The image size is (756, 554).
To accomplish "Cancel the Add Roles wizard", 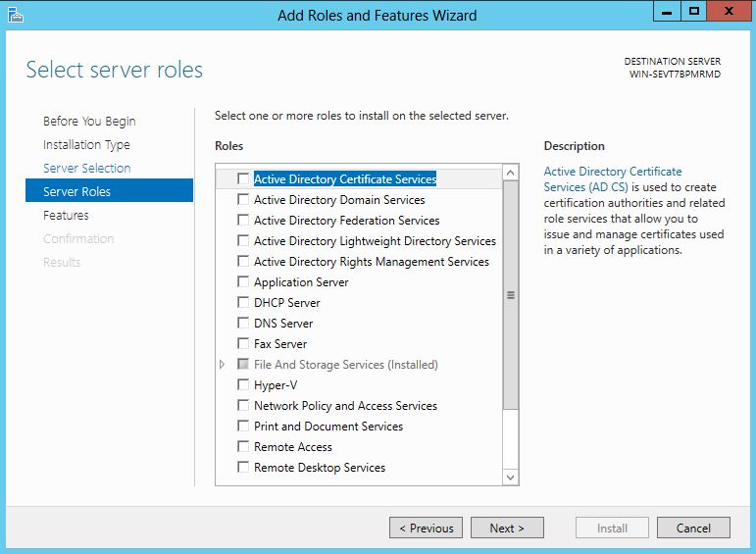I will click(693, 529).
